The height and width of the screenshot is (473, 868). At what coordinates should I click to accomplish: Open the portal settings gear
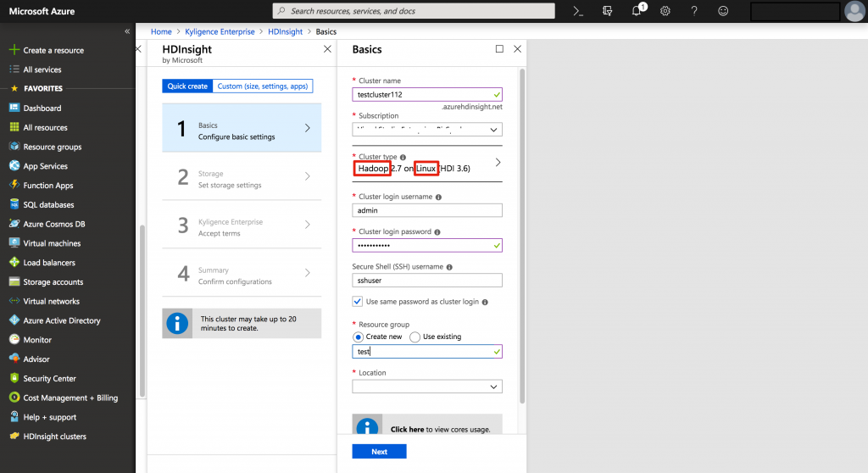click(665, 11)
